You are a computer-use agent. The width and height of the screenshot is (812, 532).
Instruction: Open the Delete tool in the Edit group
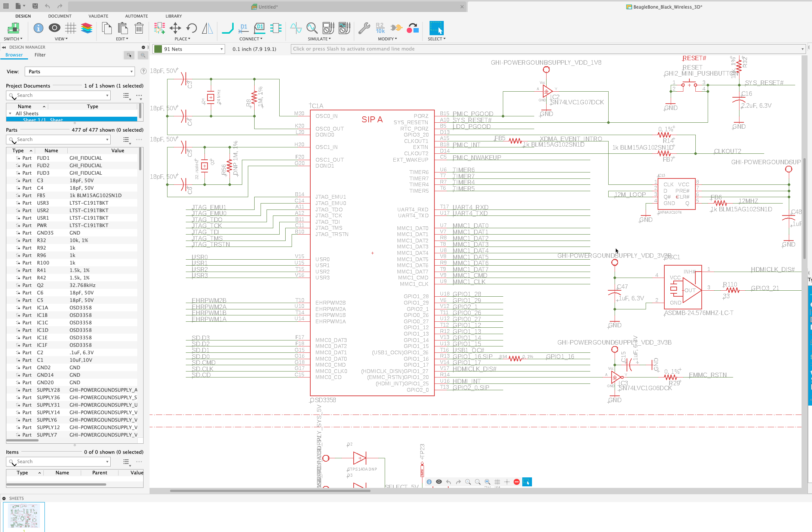138,28
